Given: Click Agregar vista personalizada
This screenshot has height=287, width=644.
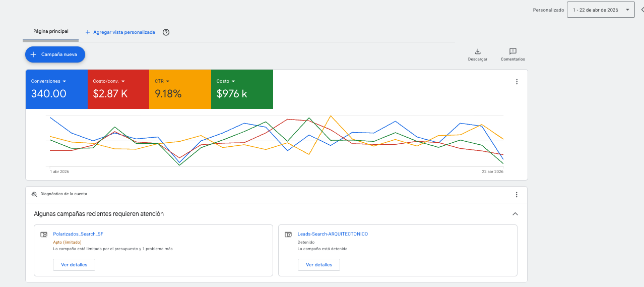Looking at the screenshot, I should [120, 32].
